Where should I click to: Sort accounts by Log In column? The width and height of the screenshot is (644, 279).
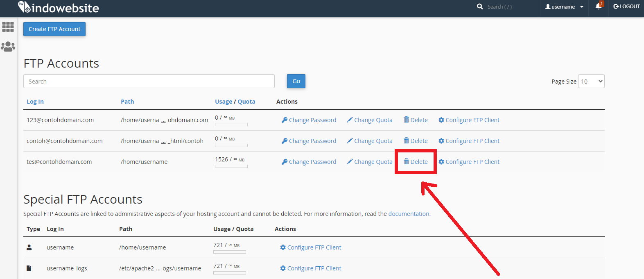(35, 102)
